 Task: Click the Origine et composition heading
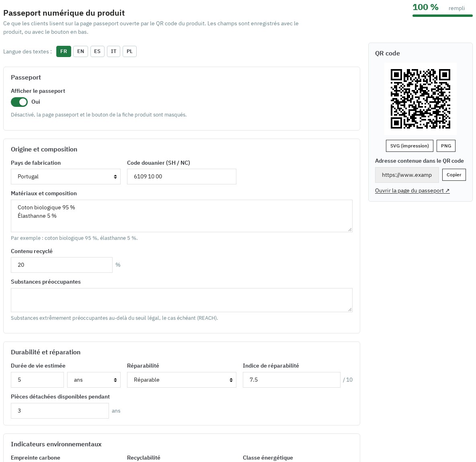[44, 149]
